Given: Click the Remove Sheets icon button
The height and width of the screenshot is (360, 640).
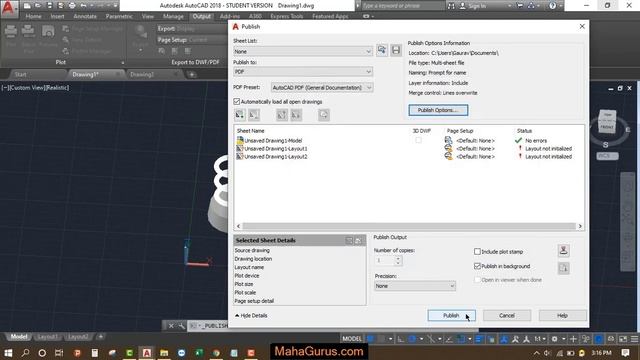Looking at the screenshot, I should tap(254, 115).
